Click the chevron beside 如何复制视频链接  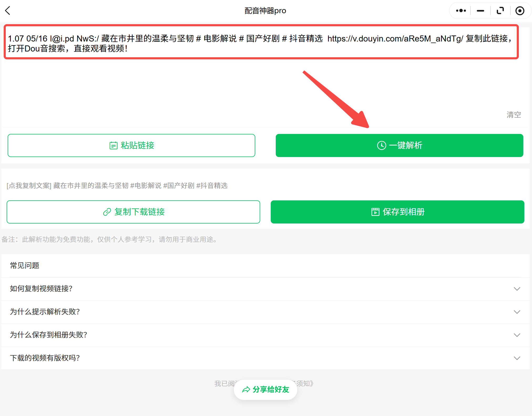click(517, 289)
